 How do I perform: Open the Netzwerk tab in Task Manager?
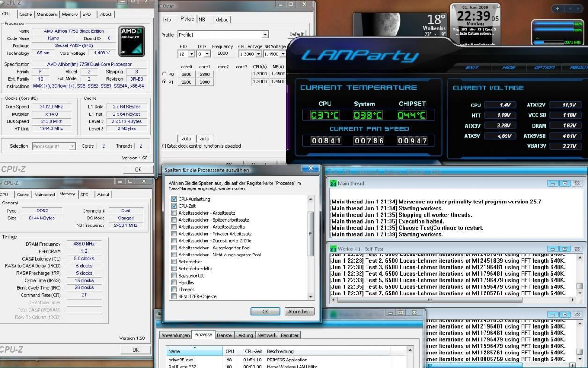pyautogui.click(x=267, y=335)
